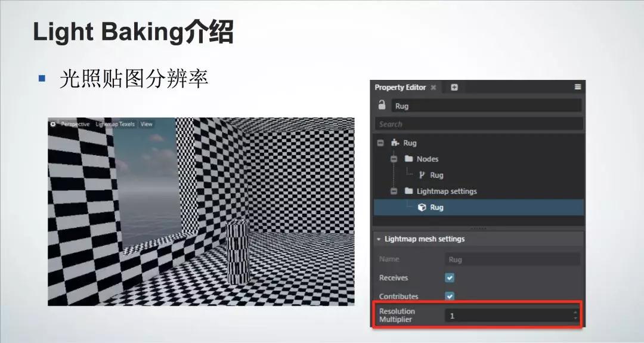Viewport: 644px width, 343px height.
Task: Click the Rug object name field
Action: click(487, 106)
